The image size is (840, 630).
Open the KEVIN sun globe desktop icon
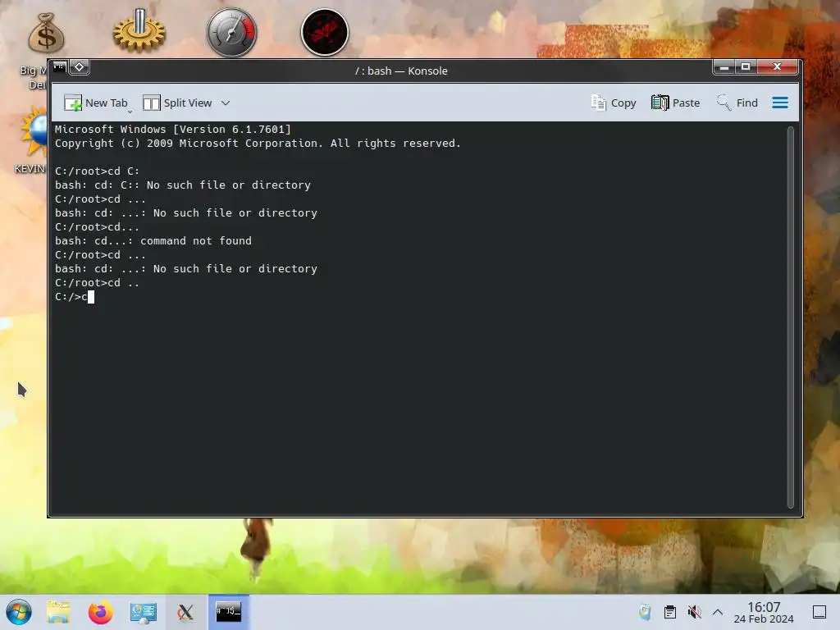pos(34,131)
